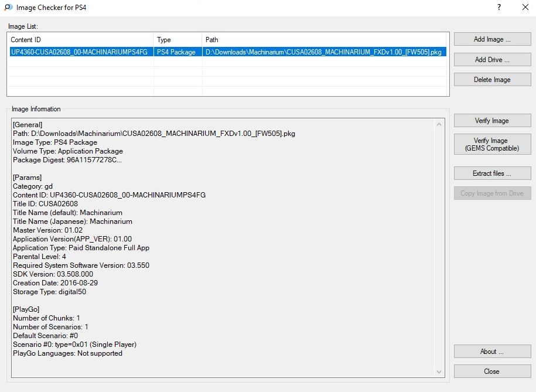536x392 pixels.
Task: Click Required System Software Version: 03.550
Action: (x=81, y=265)
